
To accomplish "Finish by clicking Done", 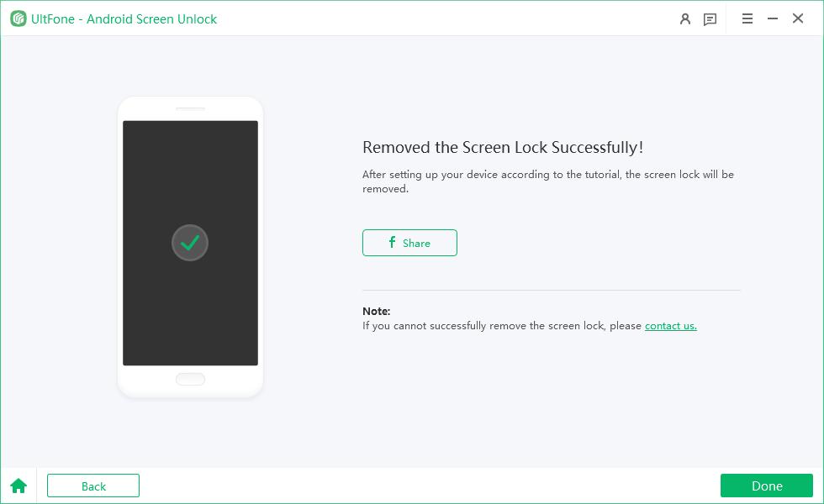I will (x=766, y=486).
